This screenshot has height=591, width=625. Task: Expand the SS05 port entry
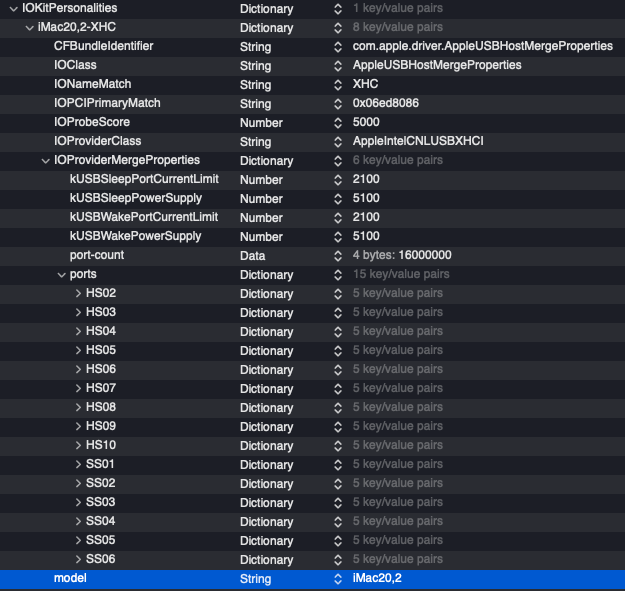click(78, 540)
